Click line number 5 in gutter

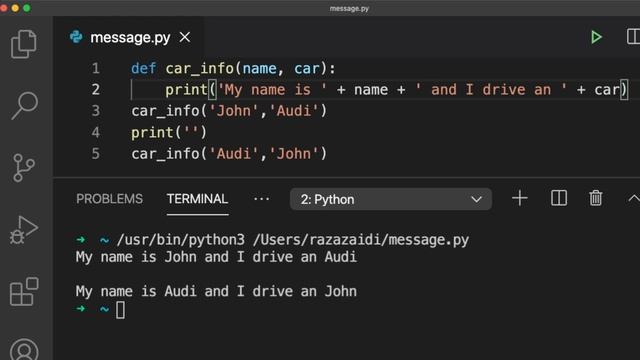click(x=96, y=153)
